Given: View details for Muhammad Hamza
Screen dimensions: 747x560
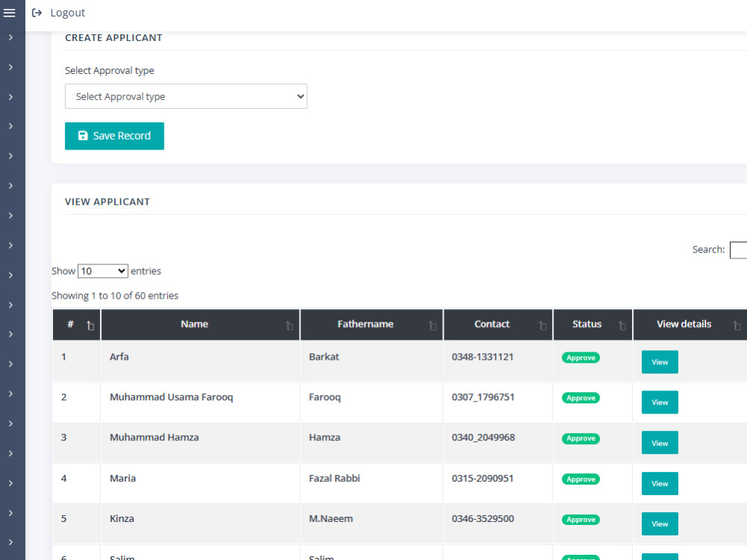Looking at the screenshot, I should pyautogui.click(x=660, y=443).
